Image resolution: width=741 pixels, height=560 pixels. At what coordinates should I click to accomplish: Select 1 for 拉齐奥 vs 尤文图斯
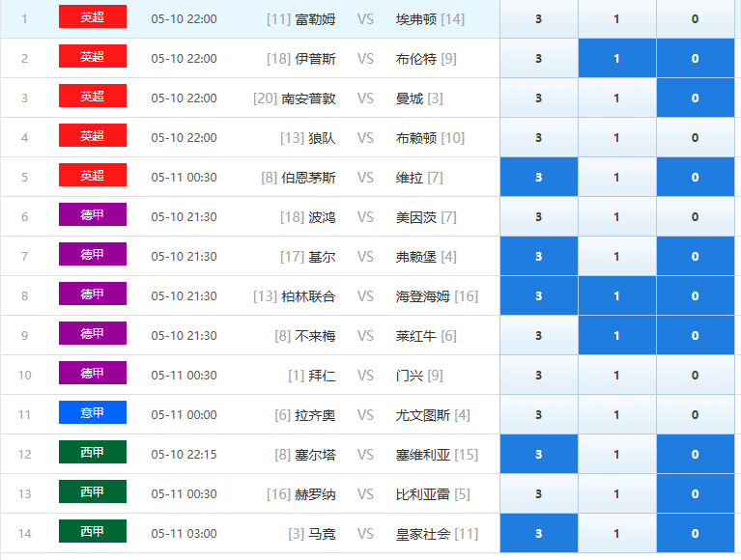(616, 414)
